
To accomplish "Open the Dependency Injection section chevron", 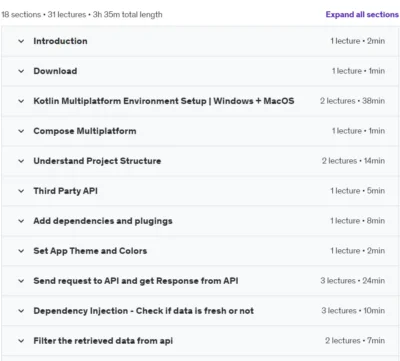I will [21, 311].
